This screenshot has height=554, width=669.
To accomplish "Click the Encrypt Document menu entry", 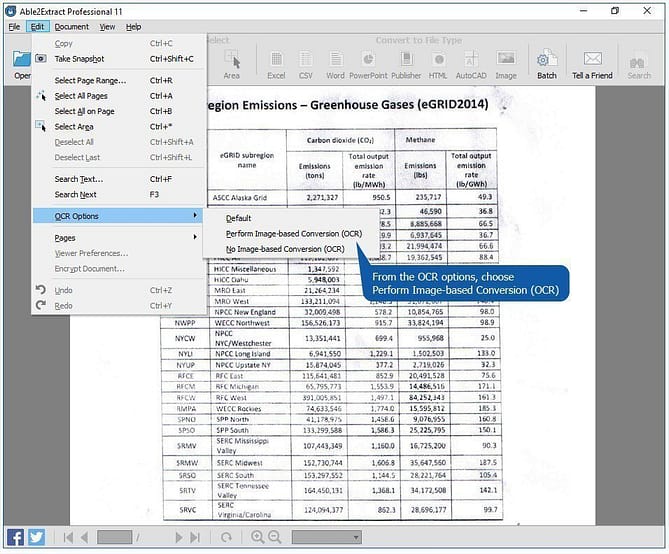I will [119, 269].
